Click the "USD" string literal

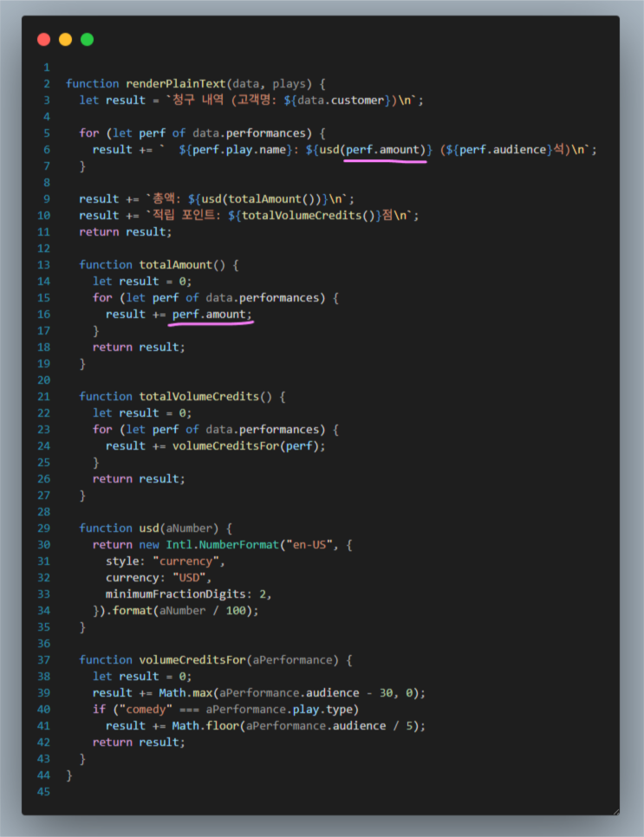pos(188,578)
